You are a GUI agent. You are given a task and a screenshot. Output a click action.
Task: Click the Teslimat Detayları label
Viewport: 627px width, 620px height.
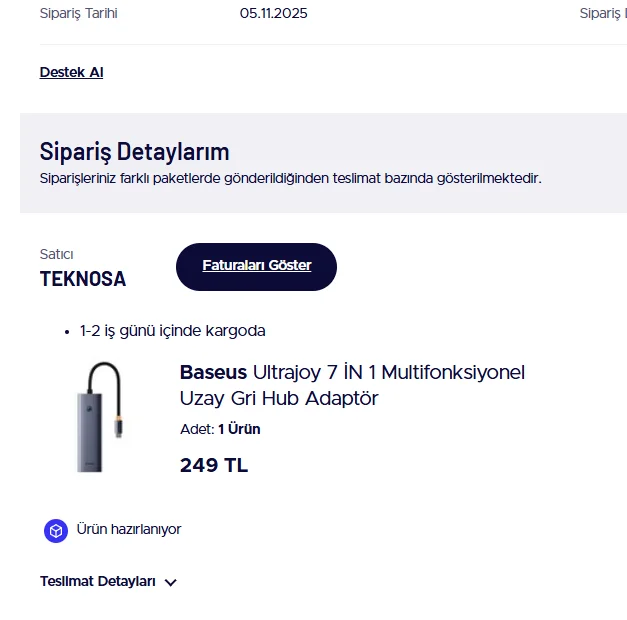pos(98,581)
